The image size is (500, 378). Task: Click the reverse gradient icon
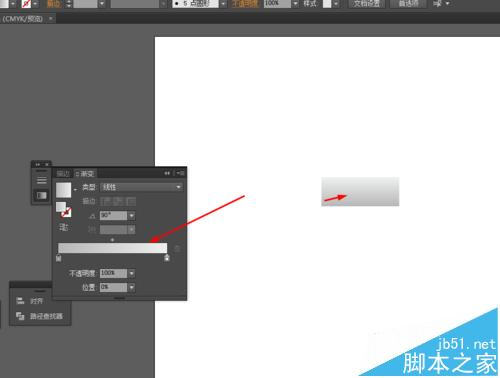coord(63,228)
